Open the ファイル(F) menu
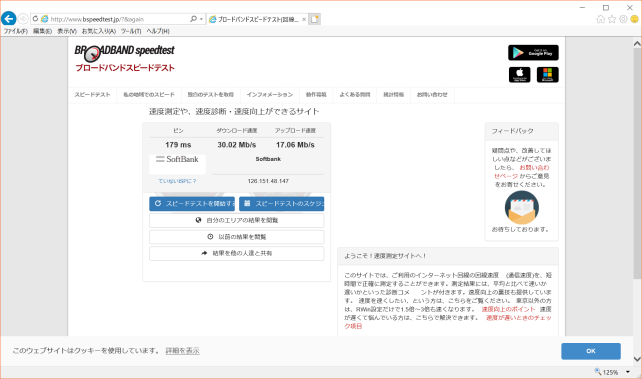Screen dimensions: 642x379 [16, 31]
